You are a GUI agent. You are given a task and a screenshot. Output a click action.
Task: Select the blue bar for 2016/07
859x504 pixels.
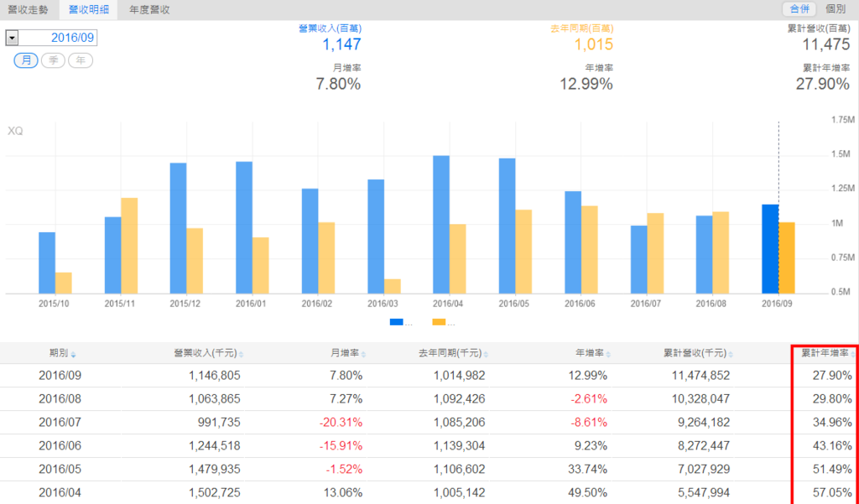click(638, 260)
